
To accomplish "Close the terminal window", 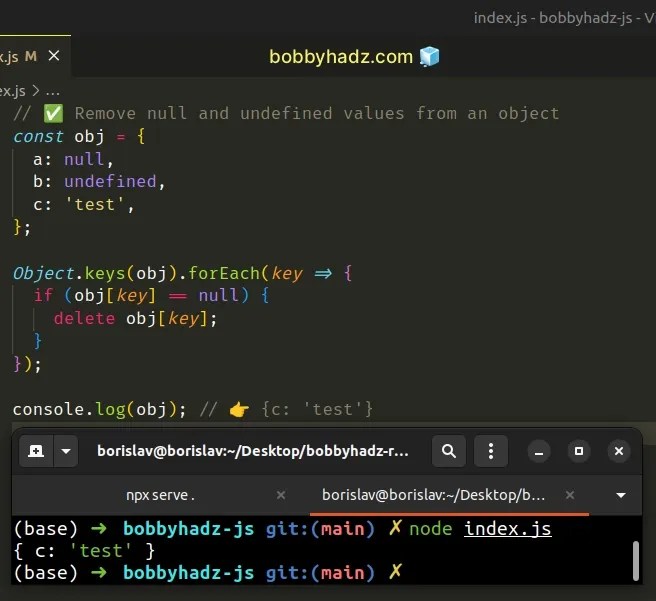I will click(619, 451).
